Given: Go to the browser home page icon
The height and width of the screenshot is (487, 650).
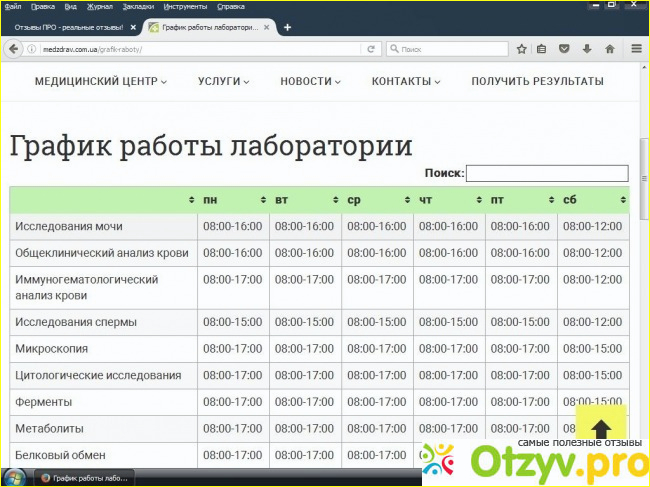Looking at the screenshot, I should click(609, 48).
